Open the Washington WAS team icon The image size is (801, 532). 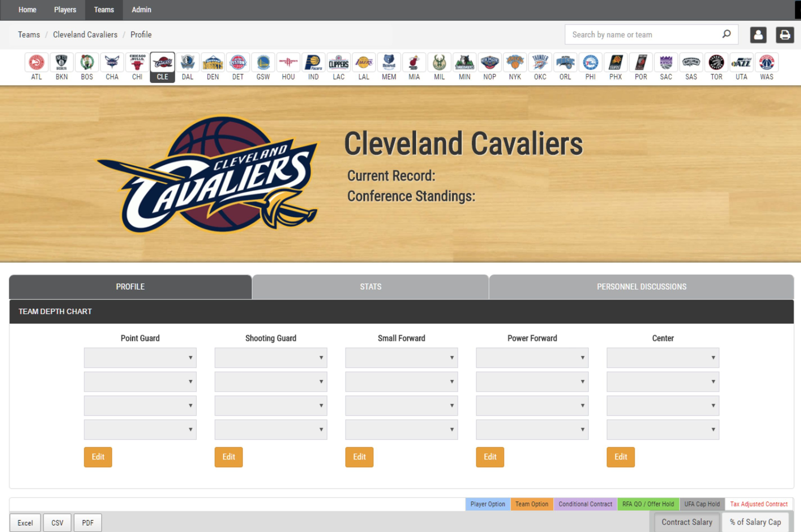click(767, 67)
